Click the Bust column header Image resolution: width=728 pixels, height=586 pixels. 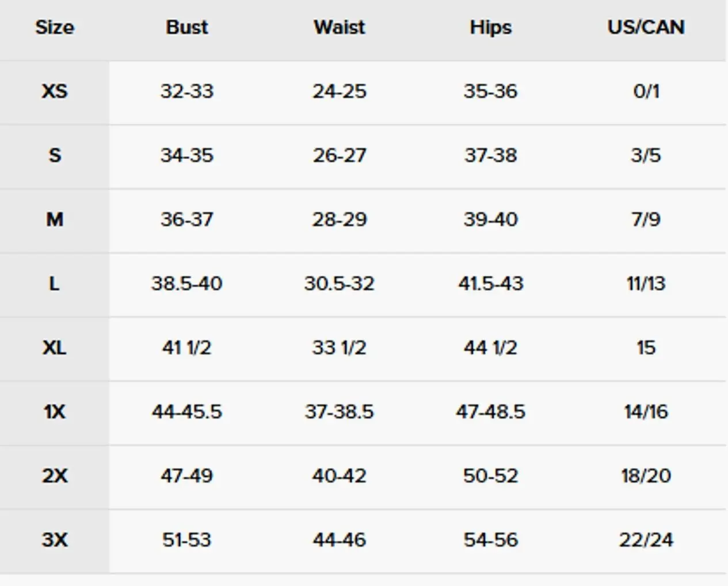pyautogui.click(x=187, y=27)
